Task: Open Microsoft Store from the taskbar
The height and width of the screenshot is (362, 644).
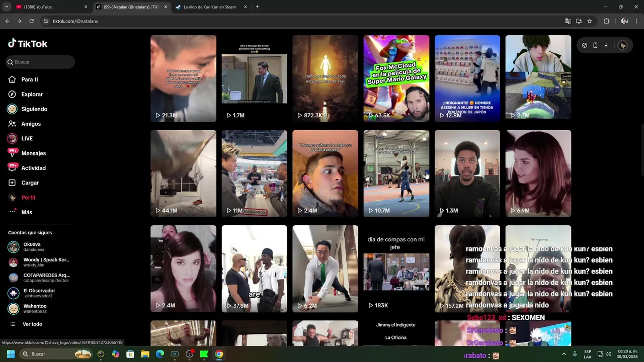Action: [130, 354]
